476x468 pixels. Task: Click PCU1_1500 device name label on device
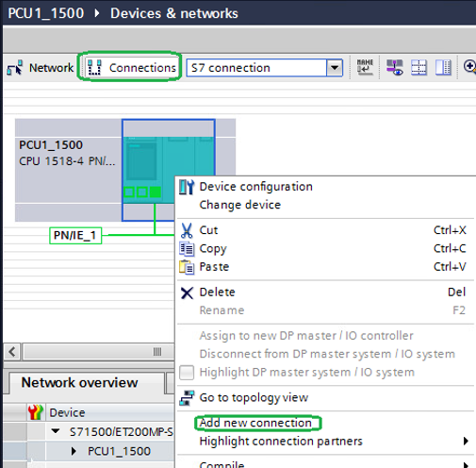coord(51,145)
